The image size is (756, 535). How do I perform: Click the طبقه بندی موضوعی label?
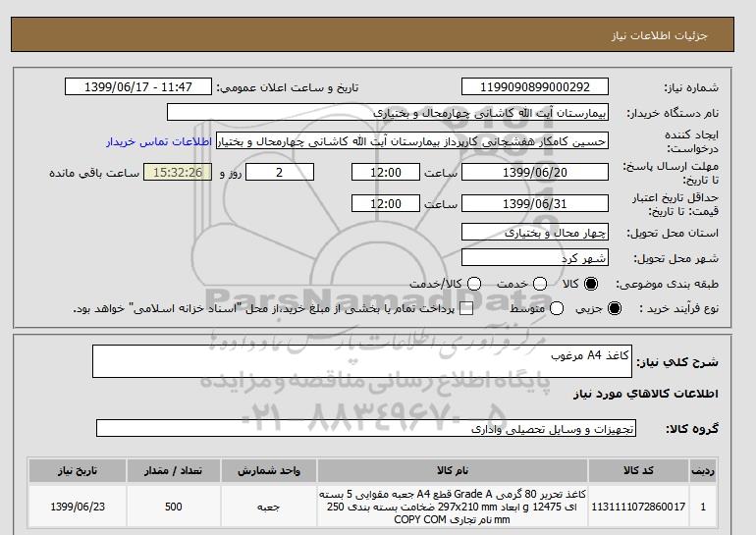click(x=668, y=285)
